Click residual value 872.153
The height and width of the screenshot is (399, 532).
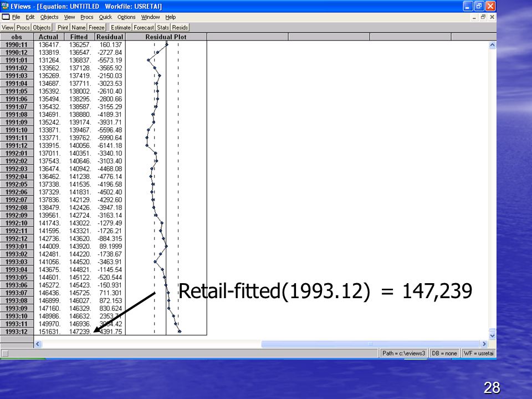click(111, 300)
